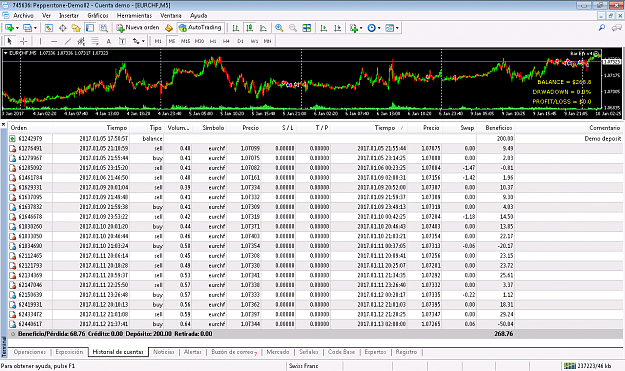Switch chart to H4 timeframe
The image size is (625, 371).
(x=226, y=41)
